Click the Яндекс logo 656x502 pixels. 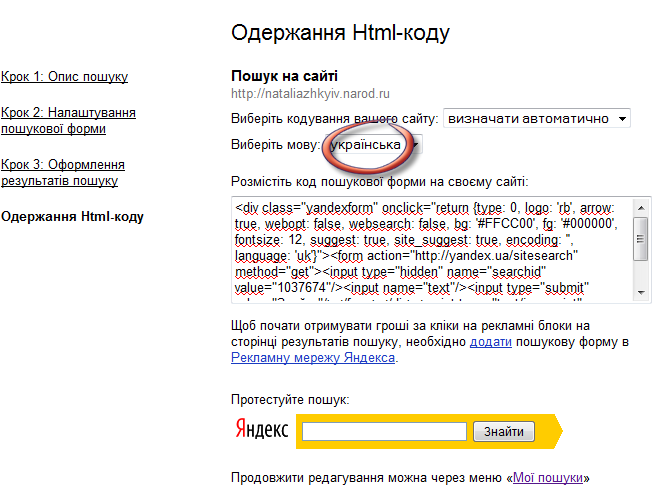262,429
